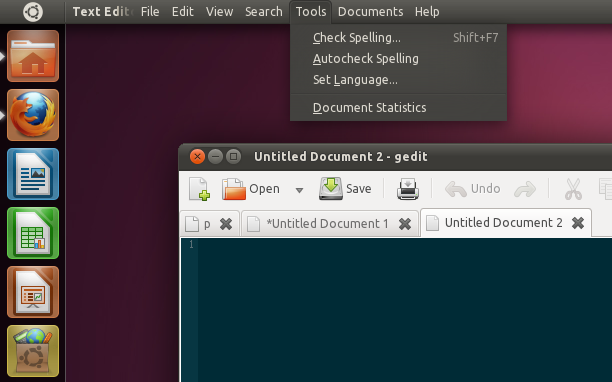Screen dimensions: 612x382
Task: Open the Help menu
Action: [427, 12]
